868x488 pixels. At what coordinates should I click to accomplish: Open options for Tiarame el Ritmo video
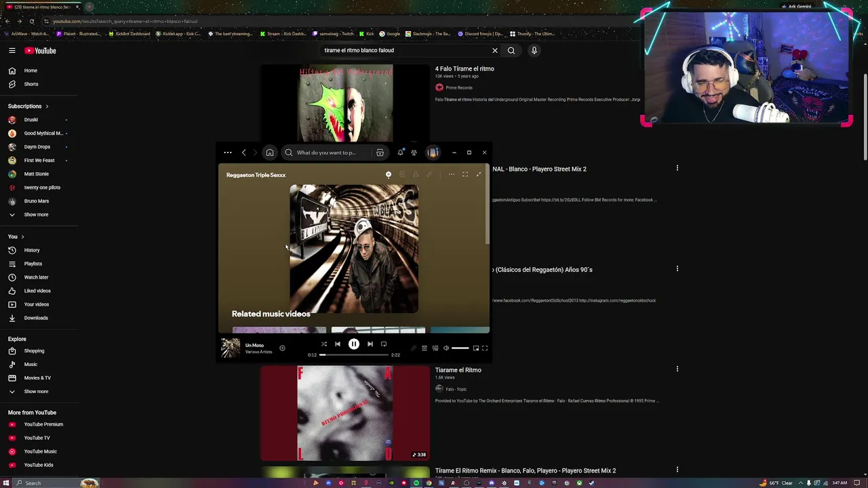coord(677,369)
